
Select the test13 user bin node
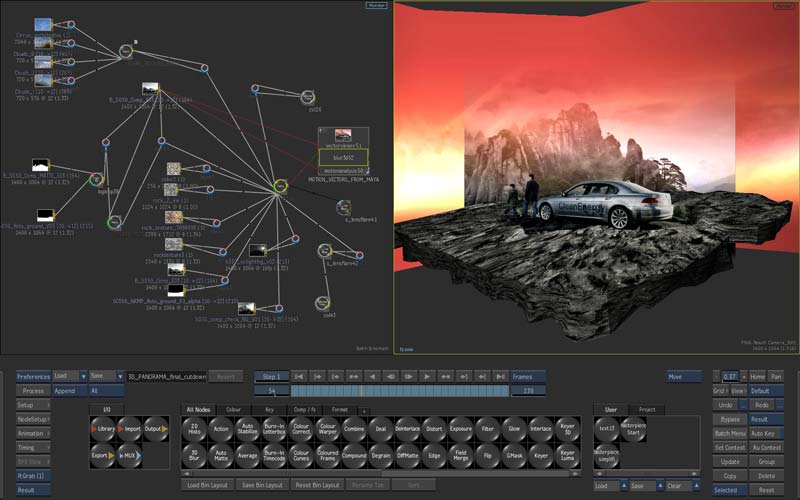[x=607, y=429]
